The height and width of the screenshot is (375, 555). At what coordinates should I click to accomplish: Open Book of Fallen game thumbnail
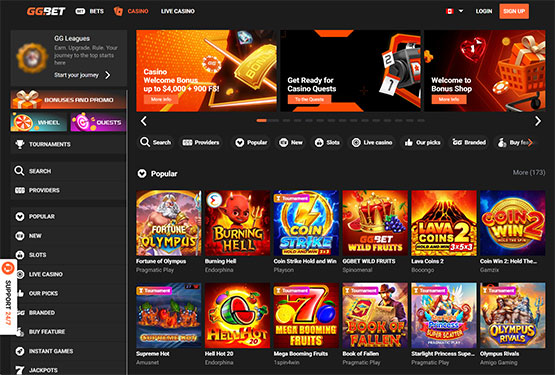tap(375, 315)
